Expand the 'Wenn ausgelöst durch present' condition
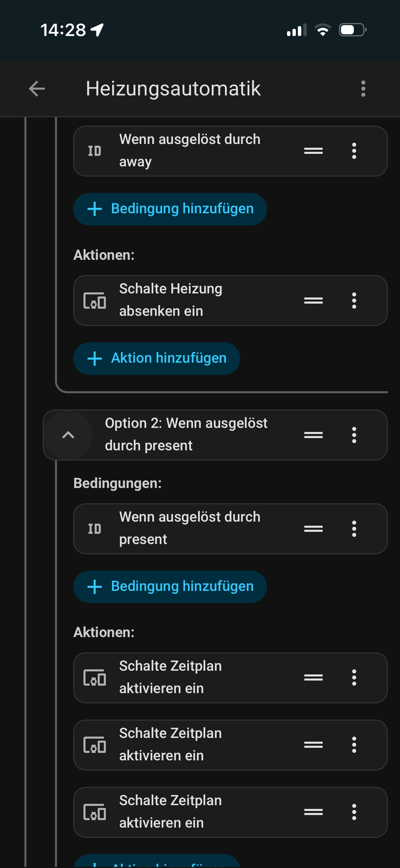 pyautogui.click(x=190, y=529)
